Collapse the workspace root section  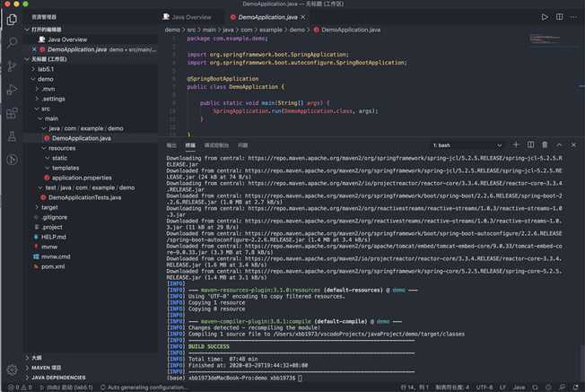click(x=92, y=59)
